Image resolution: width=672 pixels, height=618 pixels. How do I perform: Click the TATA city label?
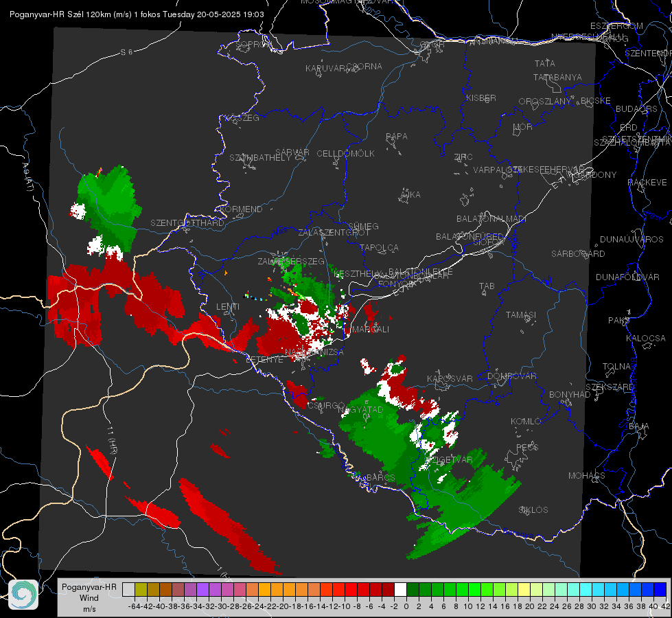(x=545, y=63)
